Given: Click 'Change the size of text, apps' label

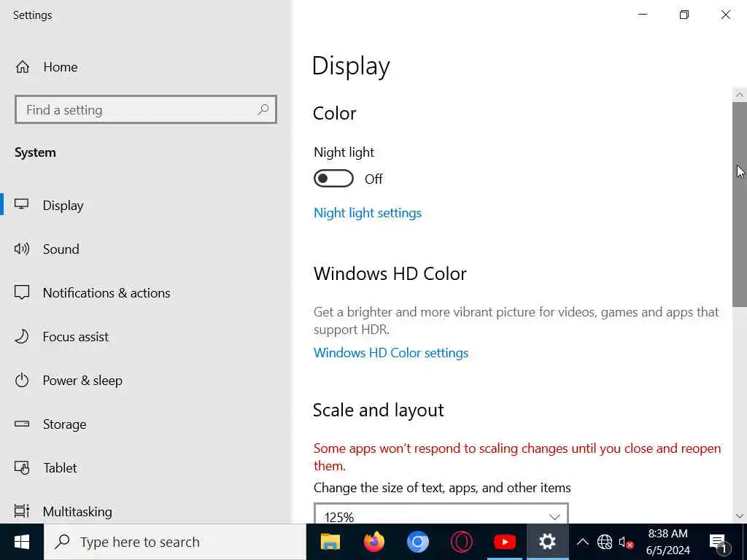Looking at the screenshot, I should coord(441,488).
